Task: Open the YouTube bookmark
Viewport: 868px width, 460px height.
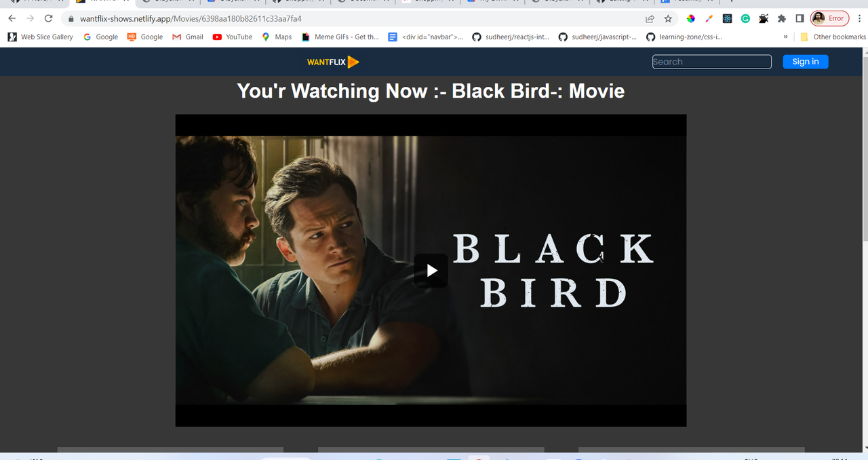Action: pyautogui.click(x=232, y=37)
